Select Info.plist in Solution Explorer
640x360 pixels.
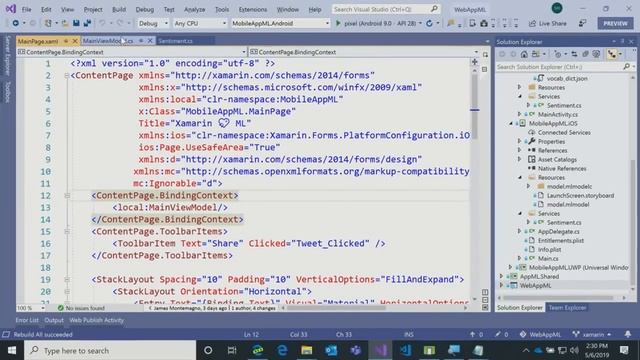pos(549,249)
